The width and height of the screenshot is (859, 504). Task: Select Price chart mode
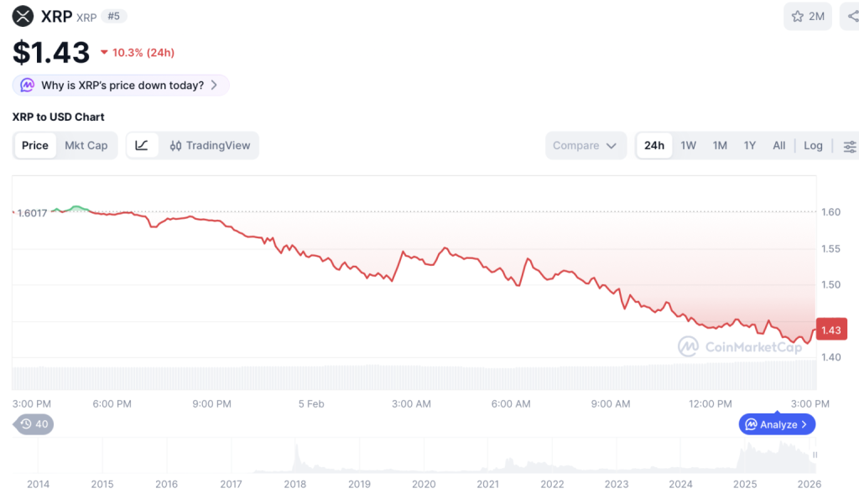point(35,145)
